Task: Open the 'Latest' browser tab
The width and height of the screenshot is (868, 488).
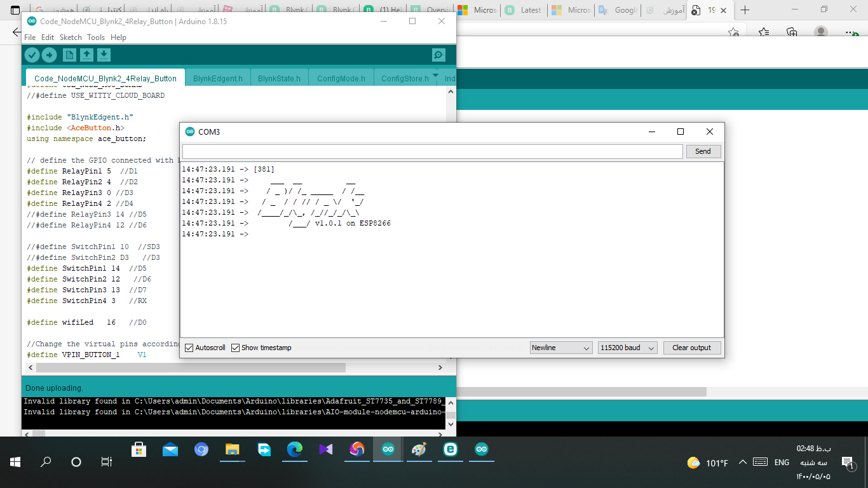Action: tap(524, 10)
